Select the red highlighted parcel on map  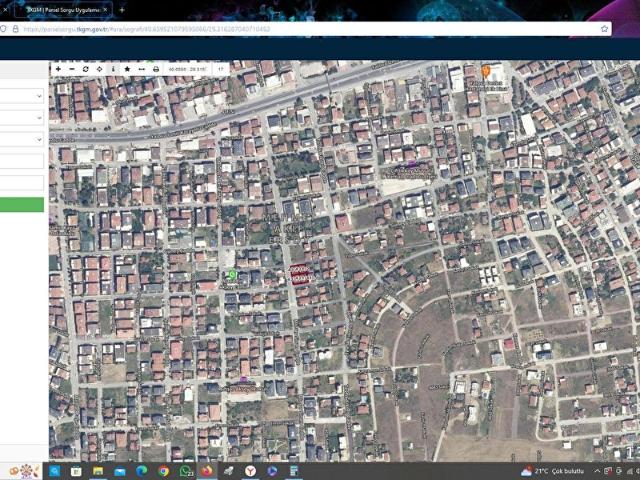(x=301, y=274)
